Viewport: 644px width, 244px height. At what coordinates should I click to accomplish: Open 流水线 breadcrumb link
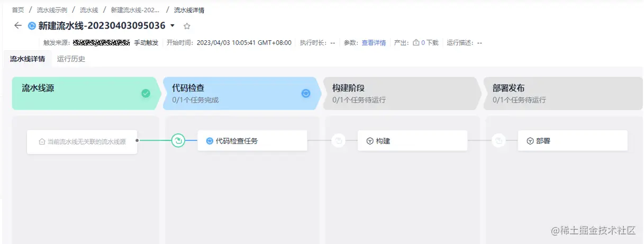(89, 10)
